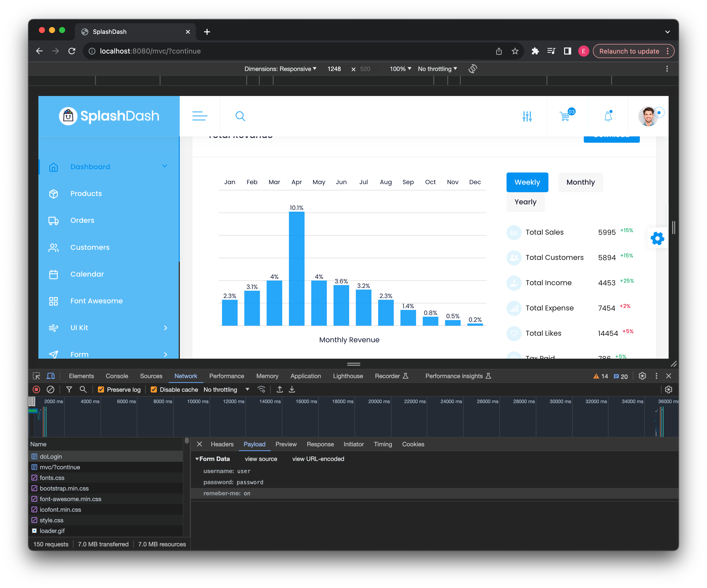The height and width of the screenshot is (588, 707).
Task: Click the Orders truck icon in sidebar
Action: pos(54,220)
